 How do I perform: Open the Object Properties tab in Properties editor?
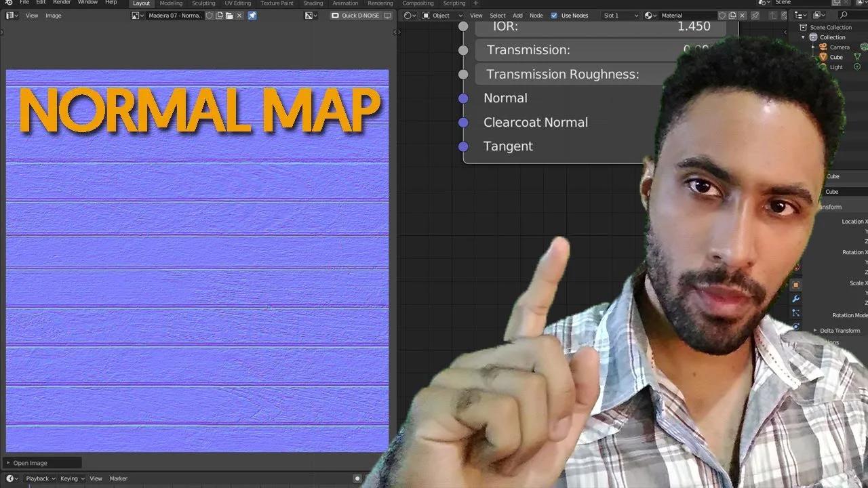pyautogui.click(x=795, y=283)
